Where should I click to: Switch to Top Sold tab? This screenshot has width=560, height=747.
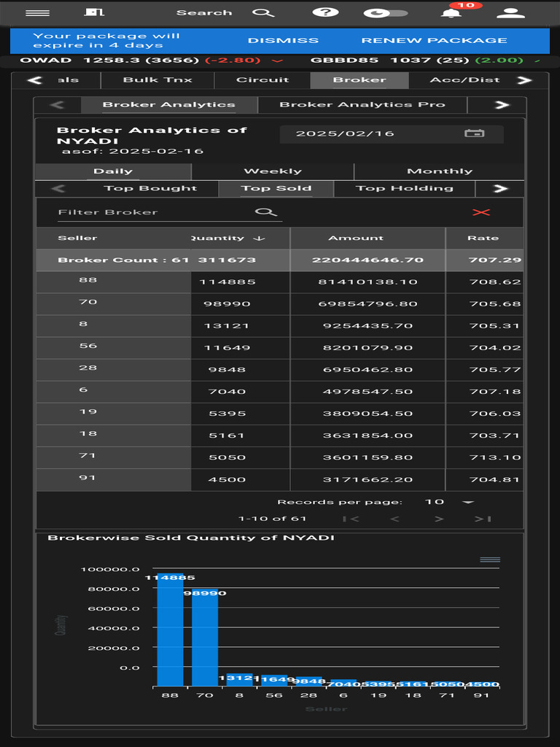click(x=276, y=189)
